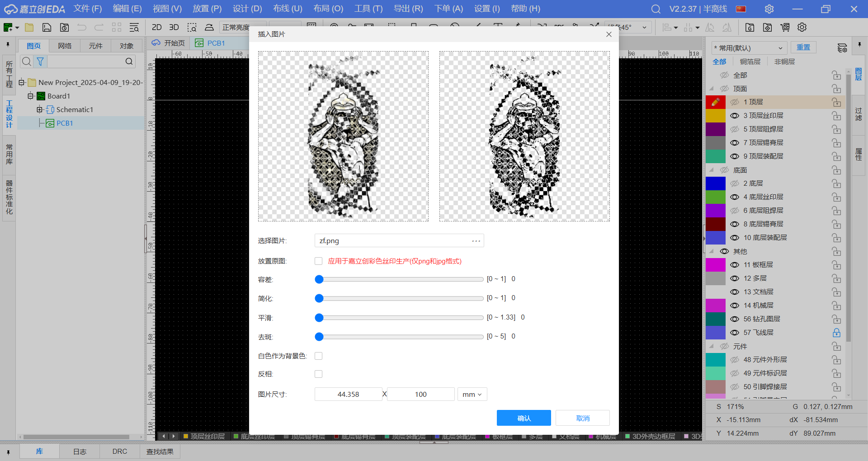Show the 铜箔层 layer filter
Image resolution: width=868 pixels, height=461 pixels.
pos(750,61)
